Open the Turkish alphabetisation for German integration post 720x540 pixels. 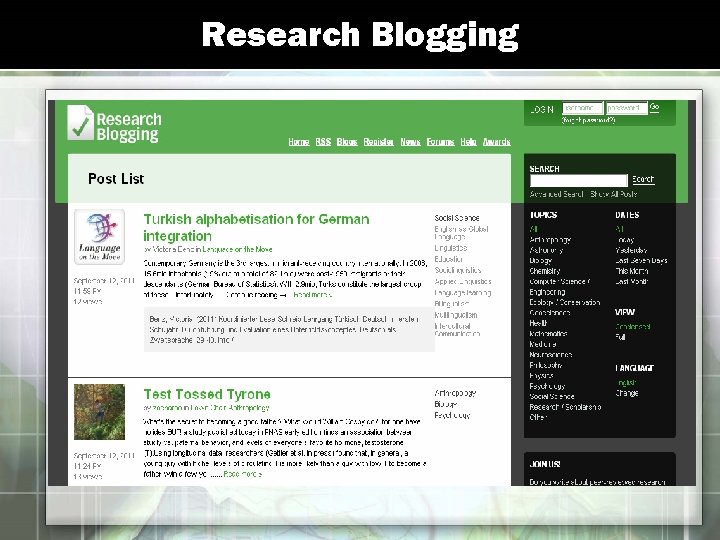click(256, 227)
